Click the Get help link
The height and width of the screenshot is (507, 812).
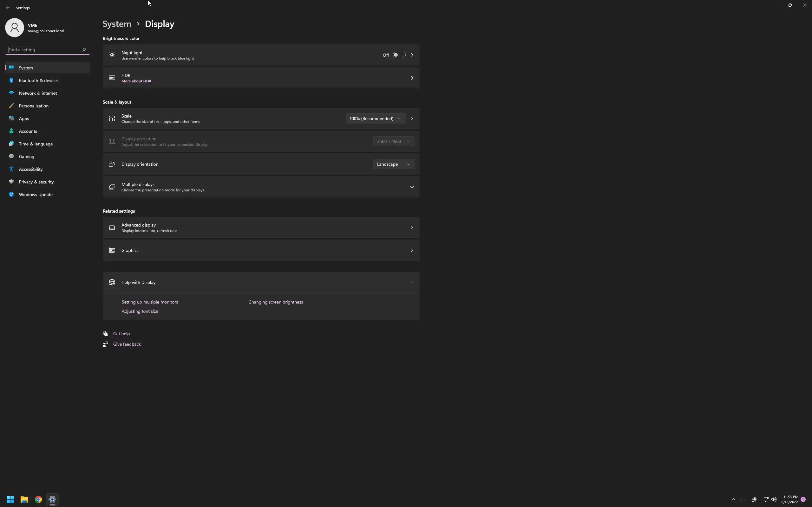coord(121,334)
